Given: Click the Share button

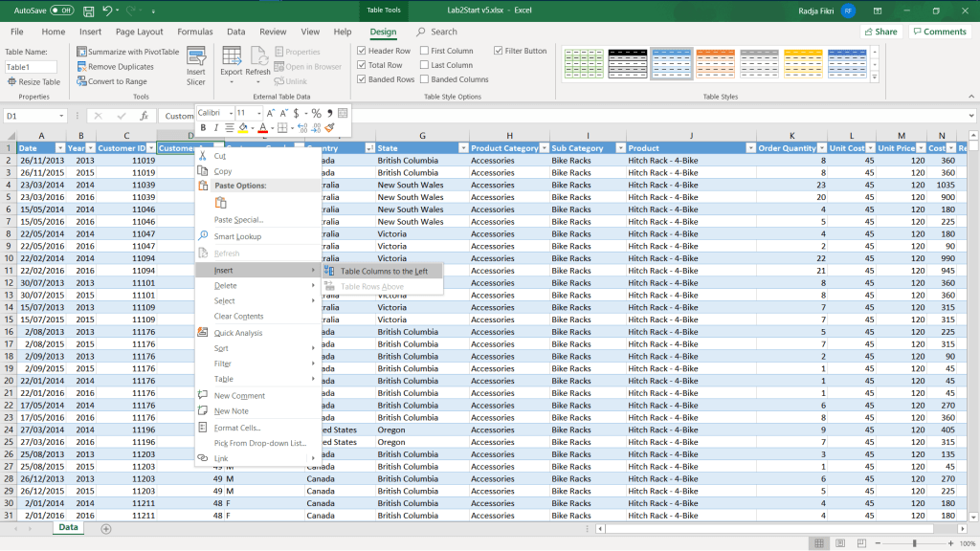Looking at the screenshot, I should click(x=880, y=32).
